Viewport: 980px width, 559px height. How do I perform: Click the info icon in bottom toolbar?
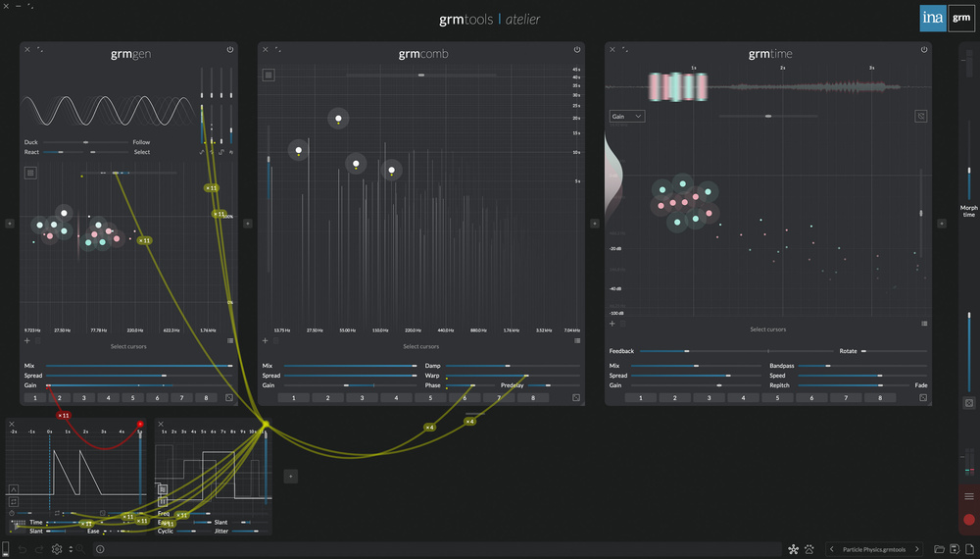100,549
